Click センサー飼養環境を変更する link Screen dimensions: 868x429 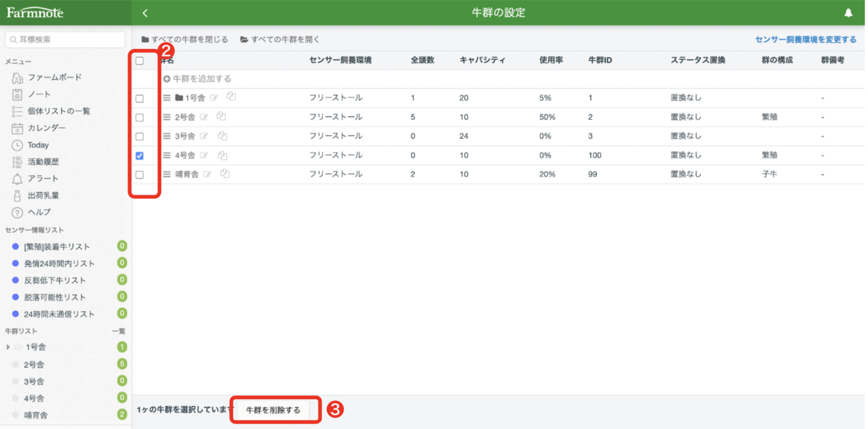click(806, 40)
